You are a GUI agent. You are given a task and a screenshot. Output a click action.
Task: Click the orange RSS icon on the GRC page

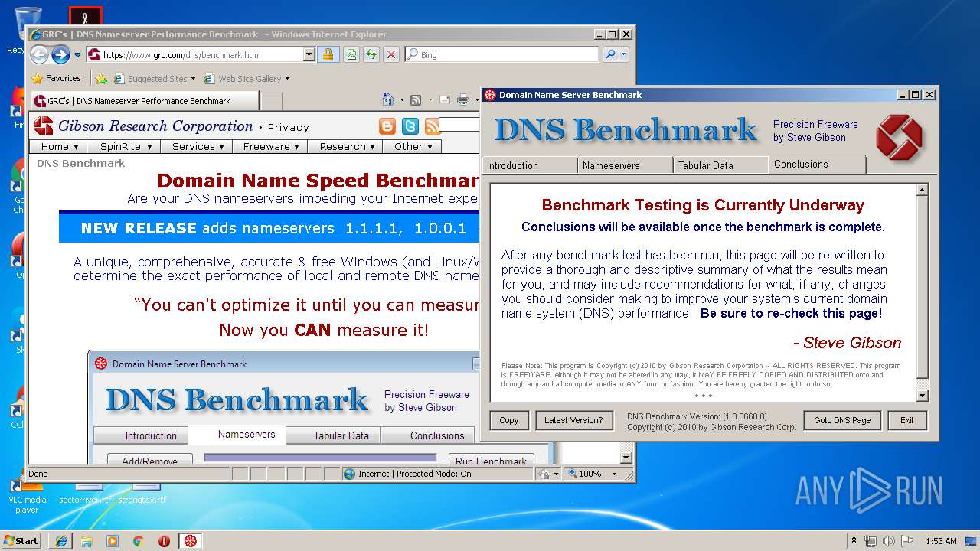tap(433, 126)
